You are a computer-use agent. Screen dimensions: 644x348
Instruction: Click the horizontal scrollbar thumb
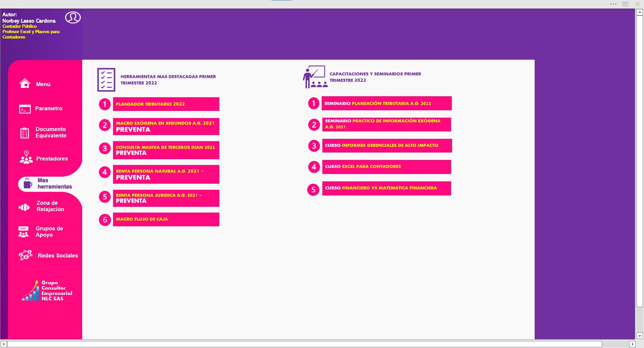pos(305,344)
